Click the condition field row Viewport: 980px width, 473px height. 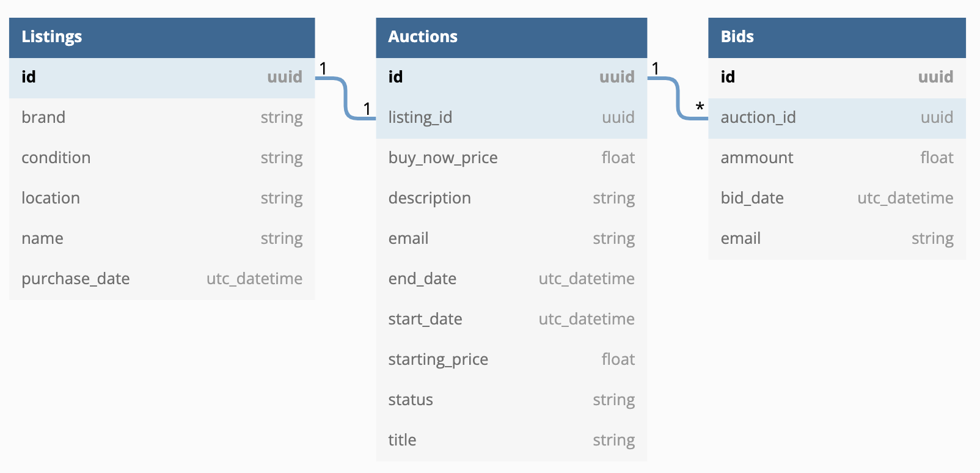point(162,158)
